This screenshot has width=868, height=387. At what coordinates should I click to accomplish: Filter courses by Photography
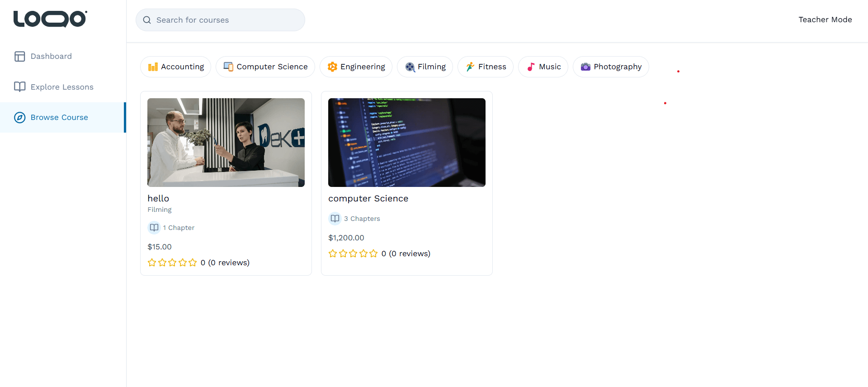[611, 67]
